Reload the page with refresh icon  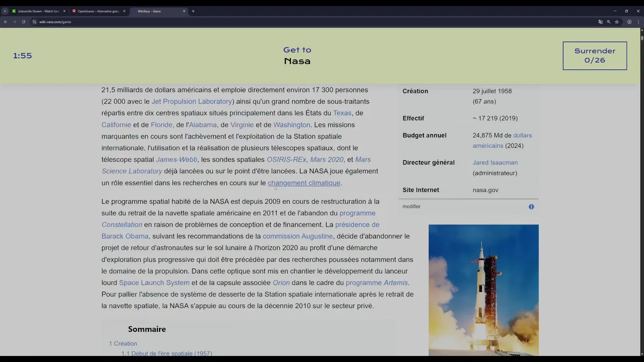[x=23, y=22]
